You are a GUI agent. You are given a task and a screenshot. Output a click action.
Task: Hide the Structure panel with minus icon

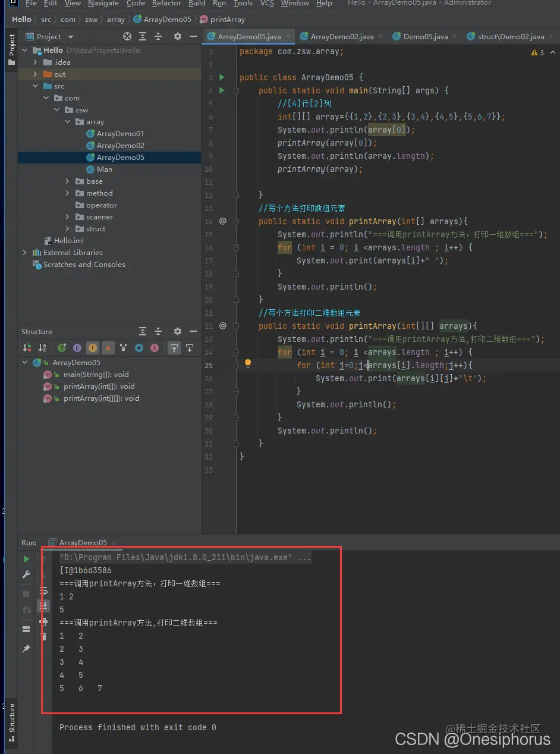pyautogui.click(x=193, y=331)
